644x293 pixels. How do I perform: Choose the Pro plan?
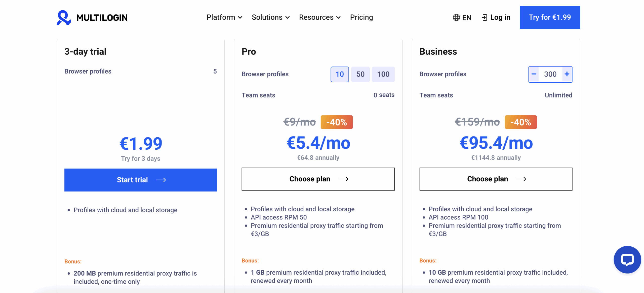(x=318, y=179)
